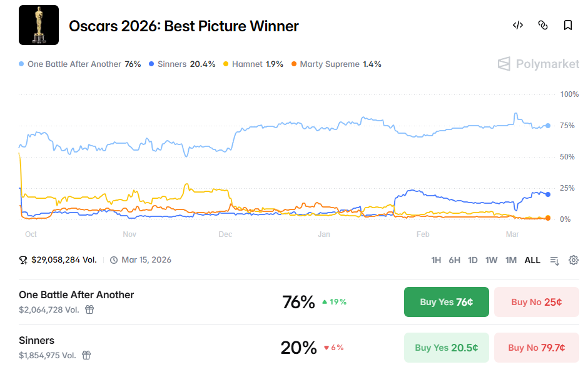Buy Yes on Sinners at 20.5¢
Image resolution: width=588 pixels, height=367 pixels.
[446, 348]
